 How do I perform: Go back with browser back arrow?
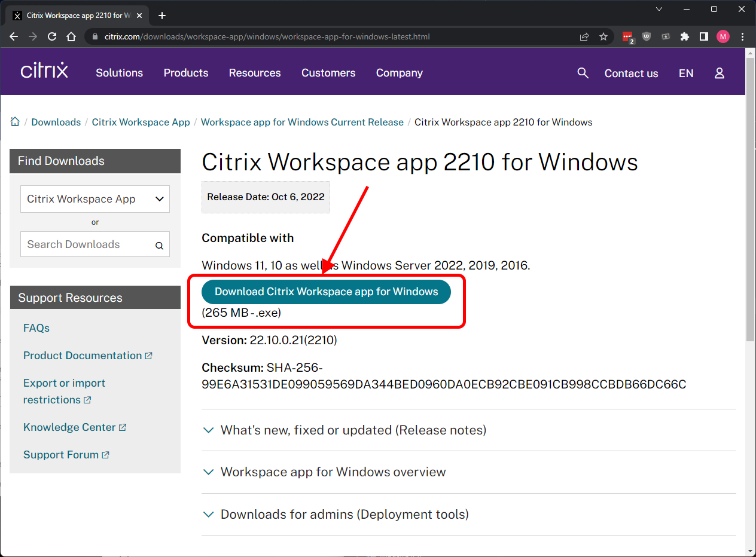point(14,36)
